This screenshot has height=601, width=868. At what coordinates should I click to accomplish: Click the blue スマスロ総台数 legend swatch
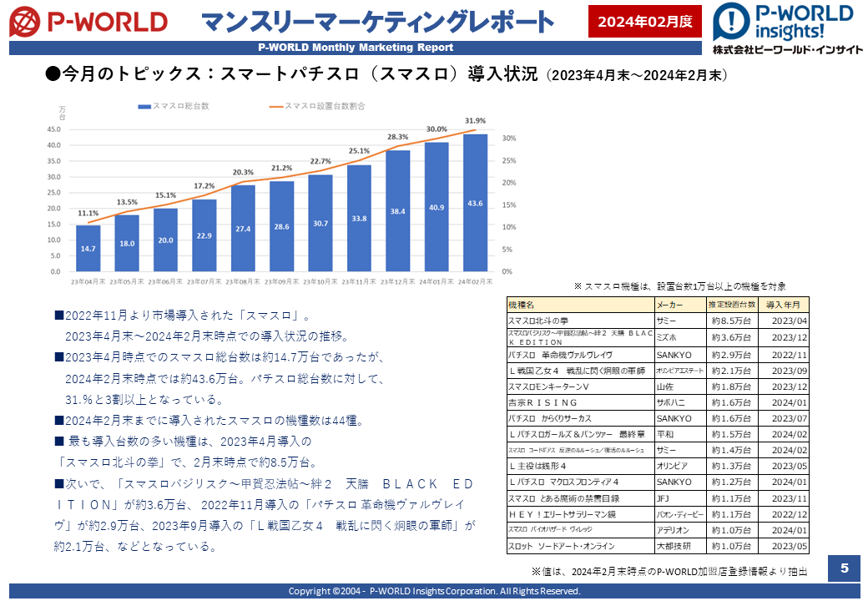tap(144, 106)
